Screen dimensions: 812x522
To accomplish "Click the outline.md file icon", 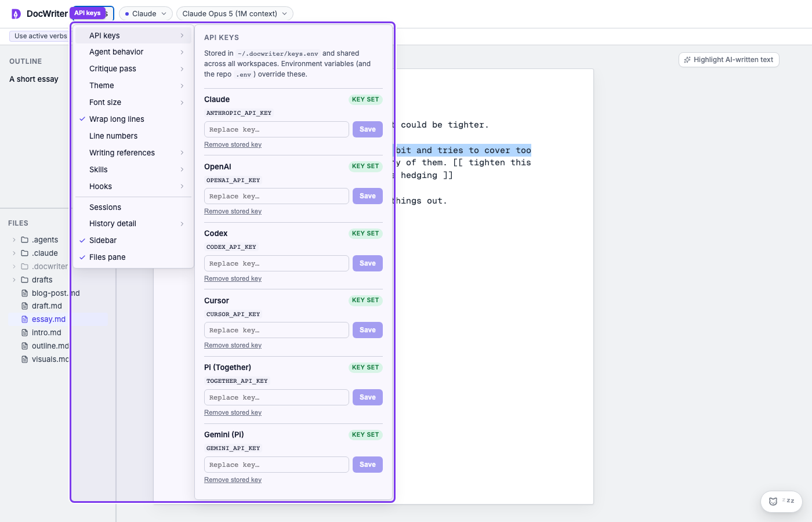I will point(25,346).
